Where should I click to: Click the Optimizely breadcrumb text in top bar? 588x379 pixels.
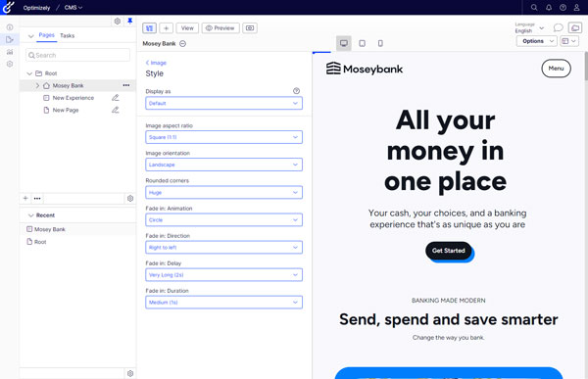pyautogui.click(x=36, y=8)
